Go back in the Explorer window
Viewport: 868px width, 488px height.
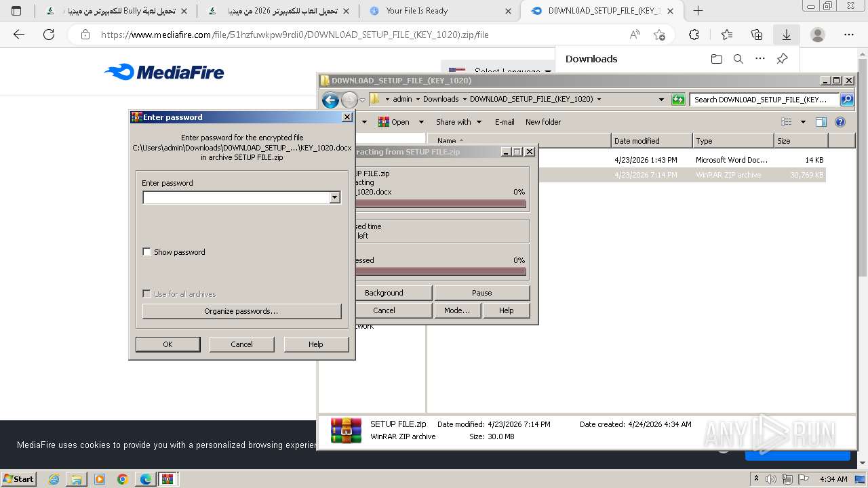[x=330, y=100]
